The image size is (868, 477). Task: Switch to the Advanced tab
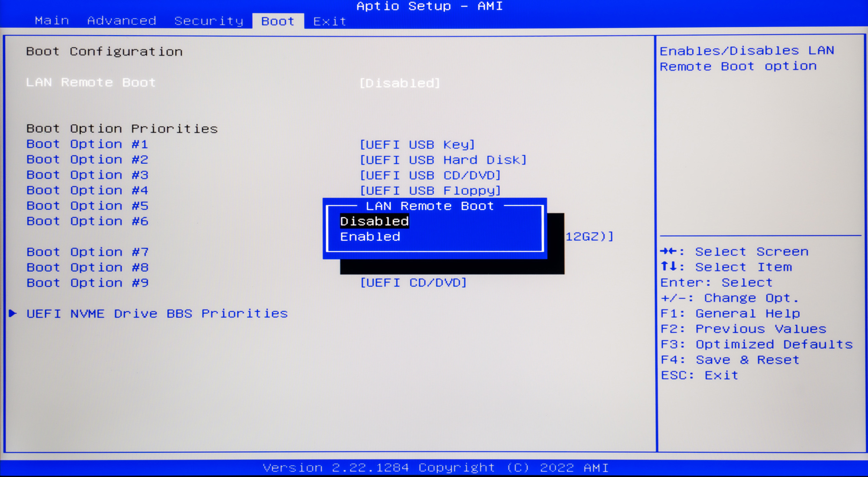pos(122,21)
